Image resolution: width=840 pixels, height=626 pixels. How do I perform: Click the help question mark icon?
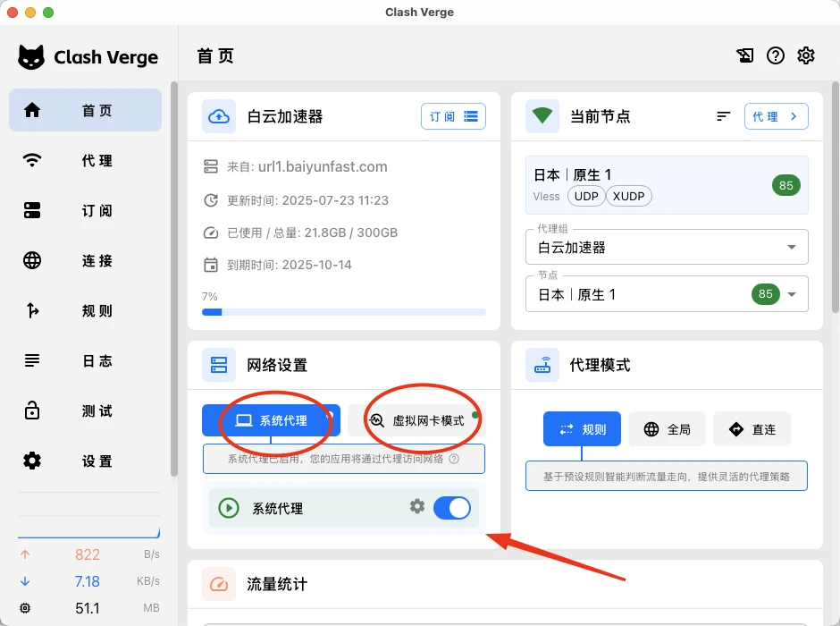[775, 55]
